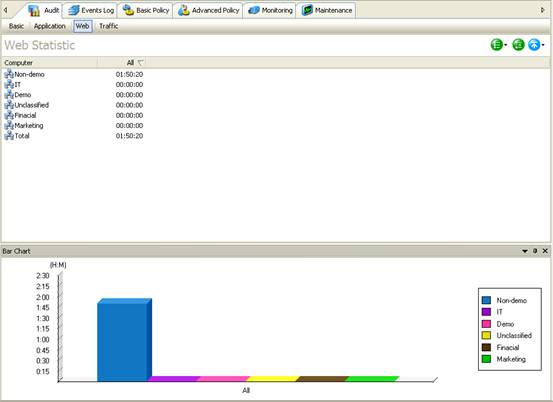553x402 pixels.
Task: Select the Non-demo group row
Action: (73, 74)
